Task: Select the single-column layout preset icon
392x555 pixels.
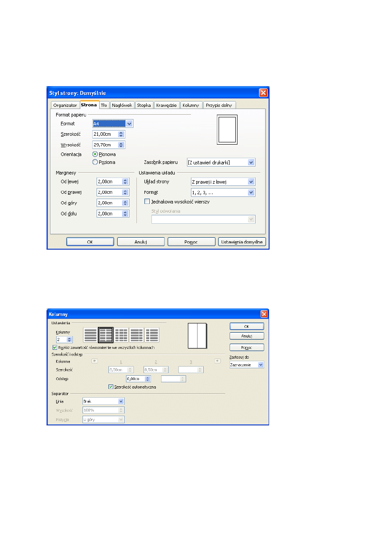Action: (x=90, y=335)
